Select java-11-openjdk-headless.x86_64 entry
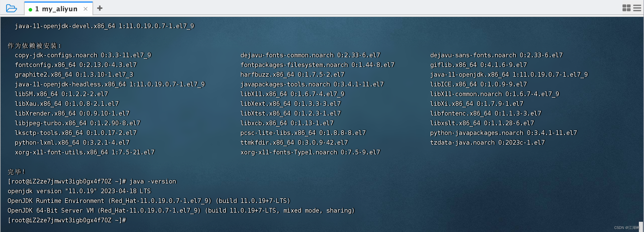This screenshot has width=644, height=232. click(x=110, y=84)
